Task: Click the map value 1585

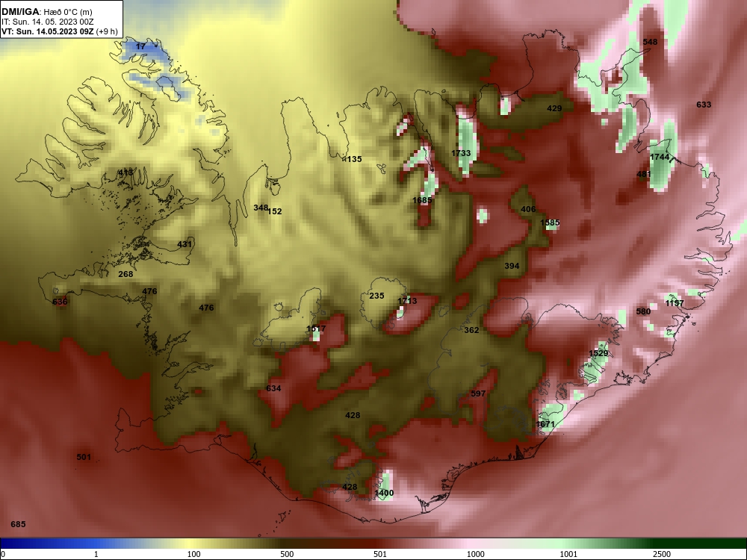Action: pyautogui.click(x=550, y=223)
